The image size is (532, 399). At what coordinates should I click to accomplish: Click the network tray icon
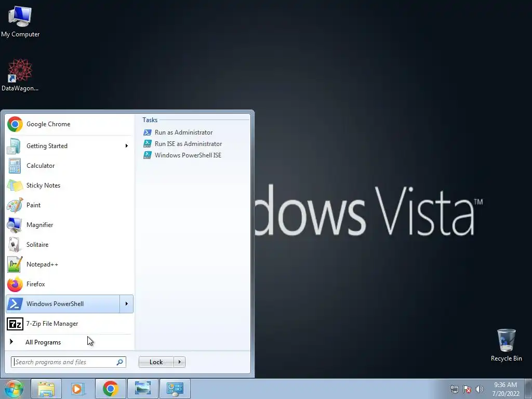[454, 389]
